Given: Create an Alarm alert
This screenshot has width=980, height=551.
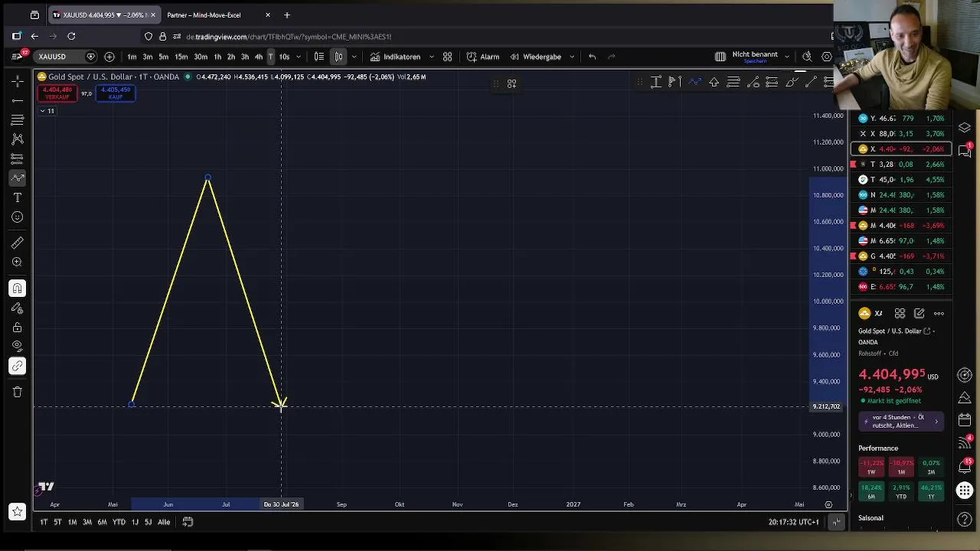Looking at the screenshot, I should coord(483,57).
